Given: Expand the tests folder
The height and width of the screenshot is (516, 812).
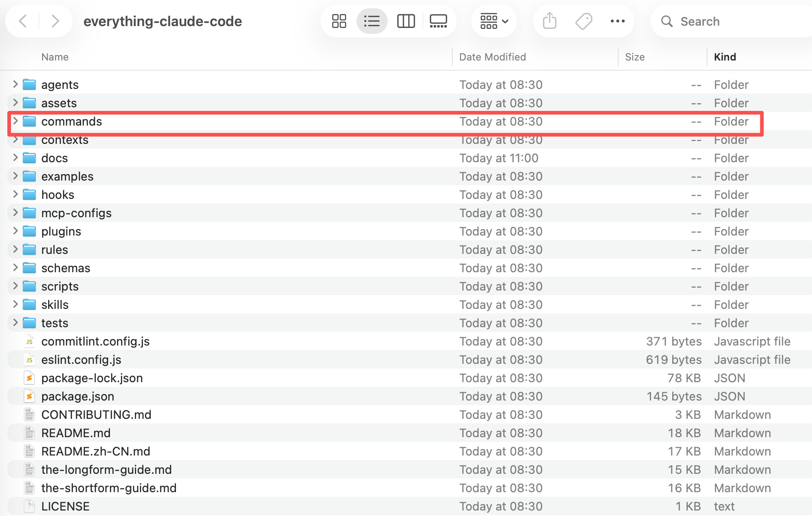Looking at the screenshot, I should coord(15,323).
